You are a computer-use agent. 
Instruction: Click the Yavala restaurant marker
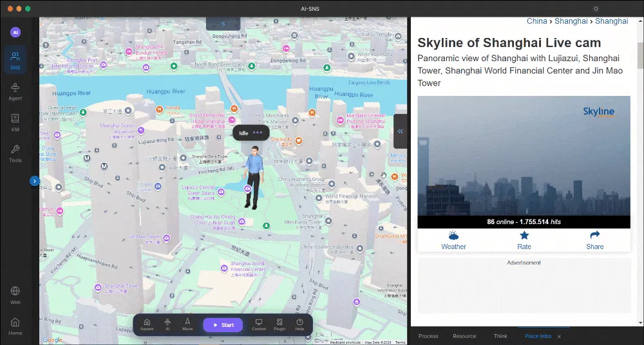[159, 109]
